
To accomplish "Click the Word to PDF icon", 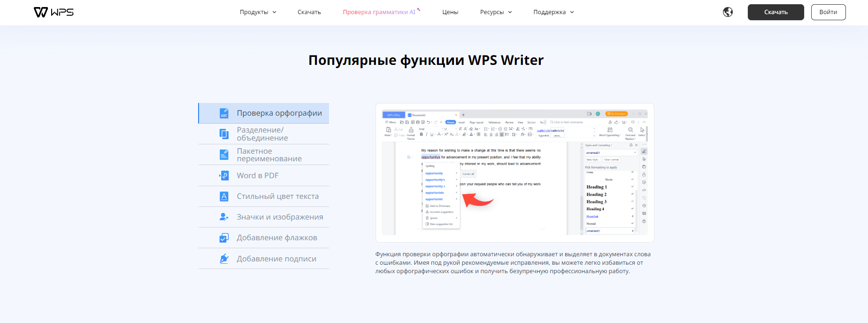I will [224, 175].
